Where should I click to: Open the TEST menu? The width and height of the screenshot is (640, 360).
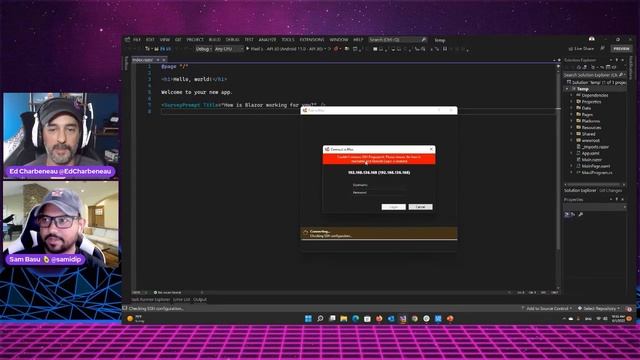click(249, 40)
